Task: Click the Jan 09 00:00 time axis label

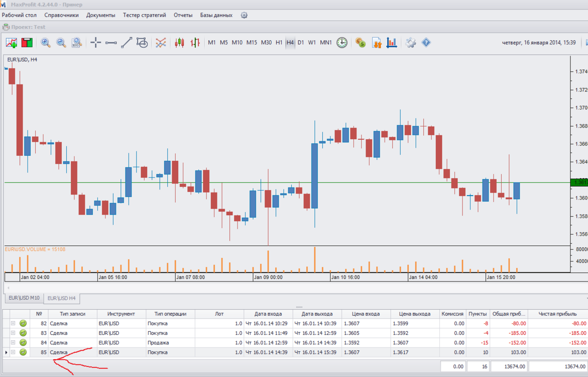Action: [x=268, y=277]
